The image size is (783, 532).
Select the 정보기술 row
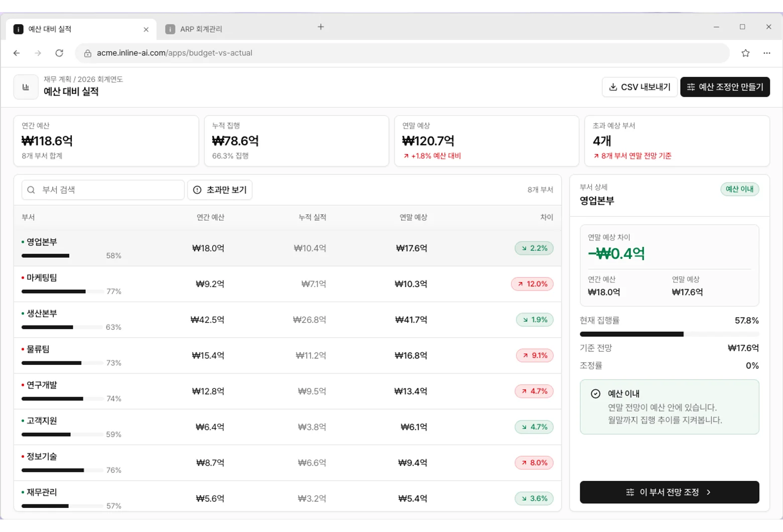288,463
